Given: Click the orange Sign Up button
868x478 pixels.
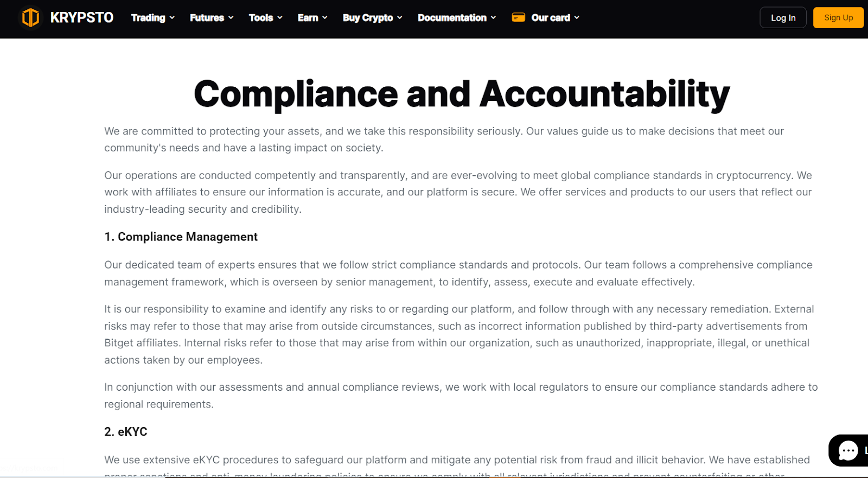Looking at the screenshot, I should [838, 18].
